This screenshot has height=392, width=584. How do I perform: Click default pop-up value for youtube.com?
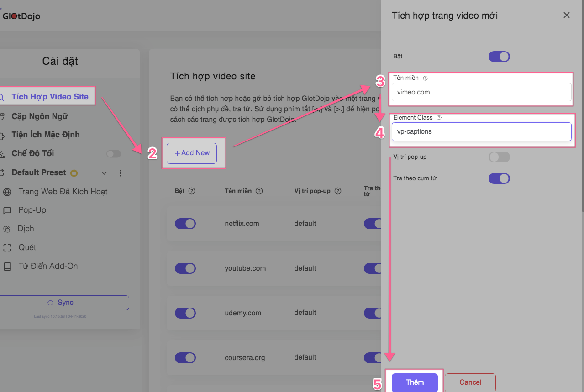[305, 268]
